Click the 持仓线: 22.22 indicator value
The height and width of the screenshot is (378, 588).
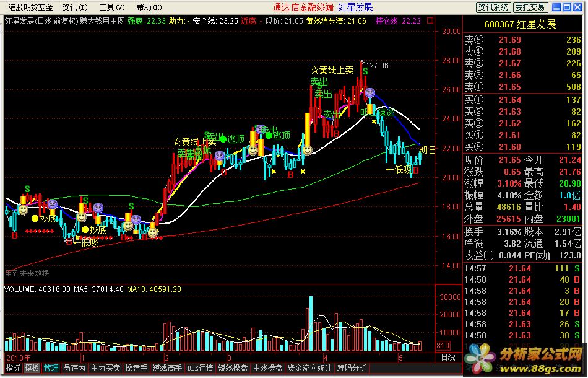[398, 20]
